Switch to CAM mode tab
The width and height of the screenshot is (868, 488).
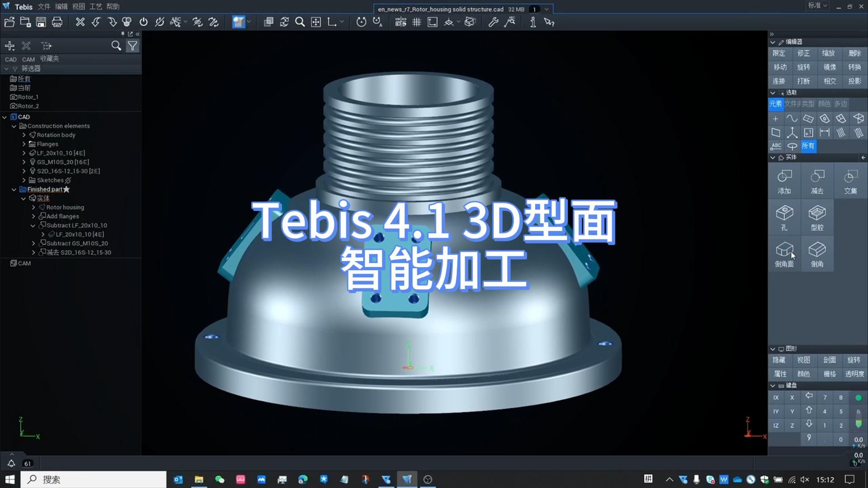point(28,58)
